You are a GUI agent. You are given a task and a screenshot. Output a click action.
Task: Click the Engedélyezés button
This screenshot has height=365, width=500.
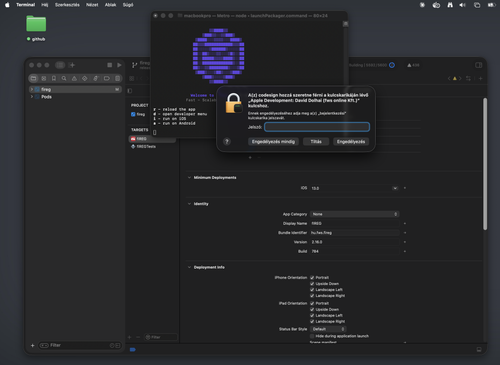pos(351,142)
